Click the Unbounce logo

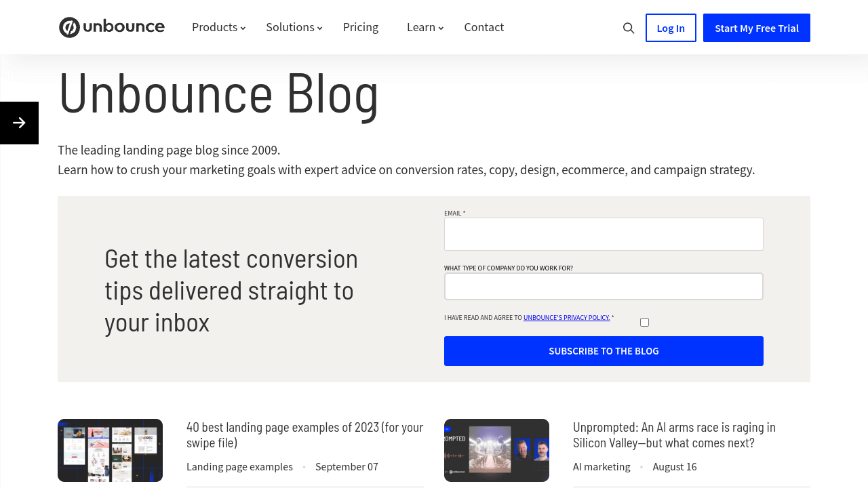coord(111,27)
